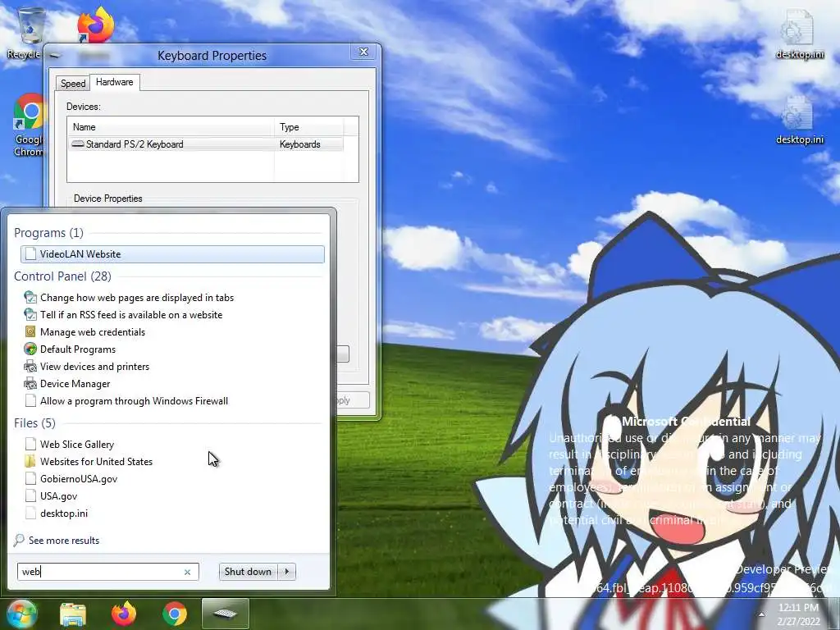Click VideoLAN Website file icon

click(30, 254)
